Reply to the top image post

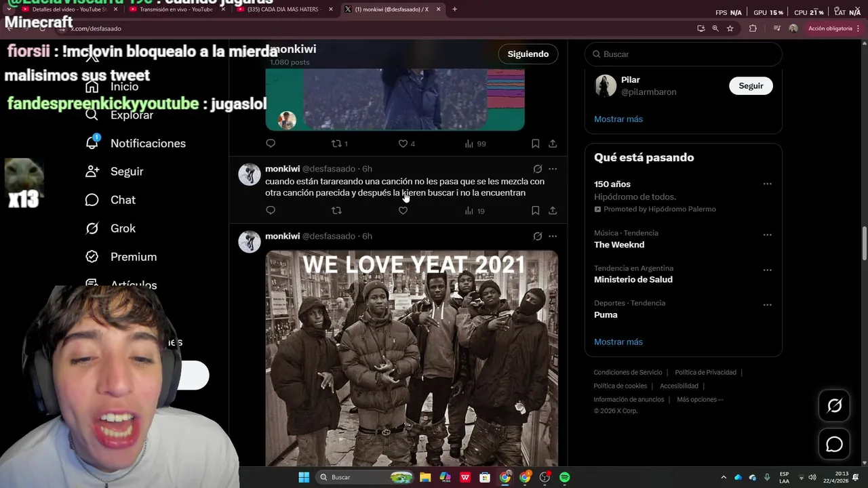tap(271, 144)
